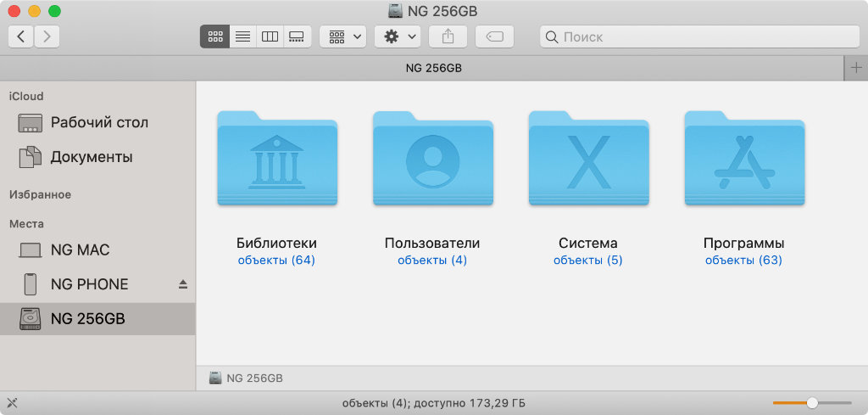
Task: Switch to gallery view mode
Action: click(x=297, y=36)
